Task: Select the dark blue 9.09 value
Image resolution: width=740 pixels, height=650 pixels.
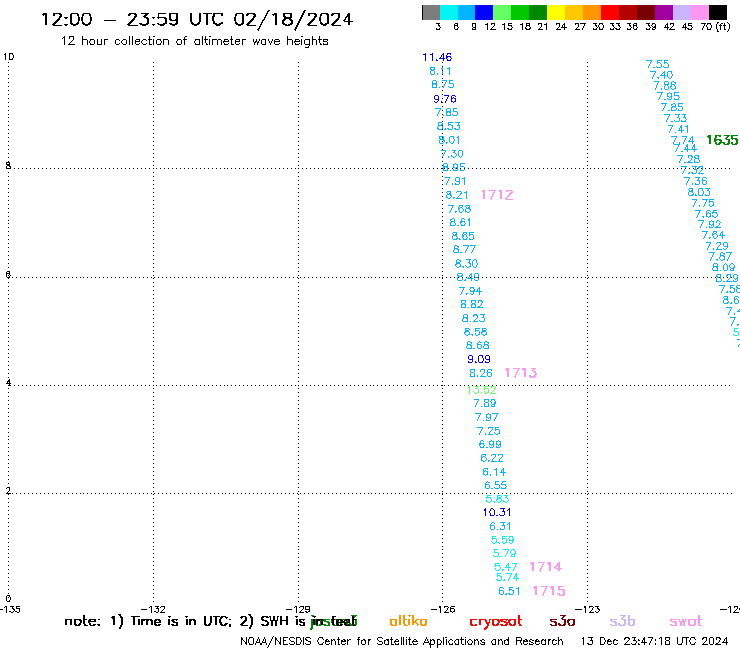Action: 479,359
